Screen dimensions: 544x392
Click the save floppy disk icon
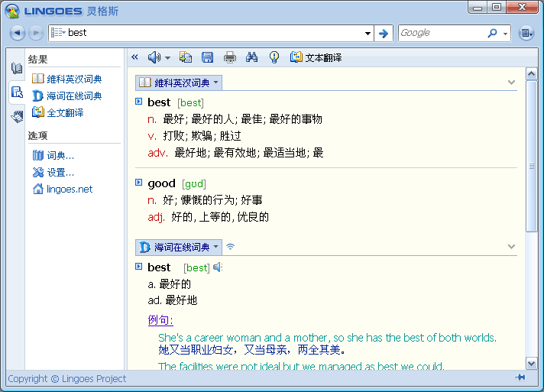[207, 57]
